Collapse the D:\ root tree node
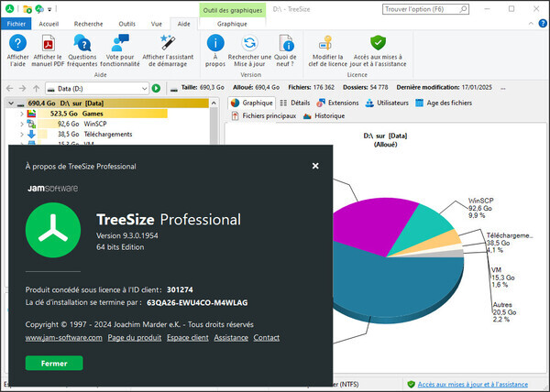The image size is (550, 392). 11,103
